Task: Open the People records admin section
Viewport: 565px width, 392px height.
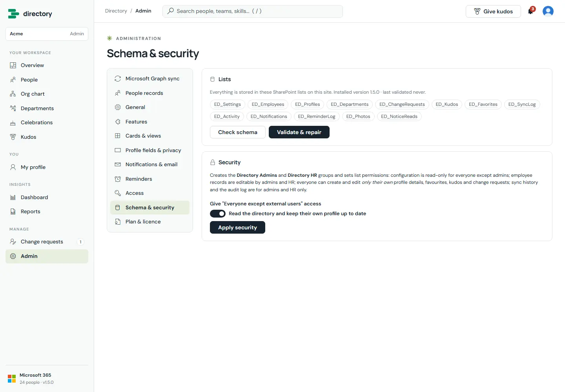Action: (150, 93)
